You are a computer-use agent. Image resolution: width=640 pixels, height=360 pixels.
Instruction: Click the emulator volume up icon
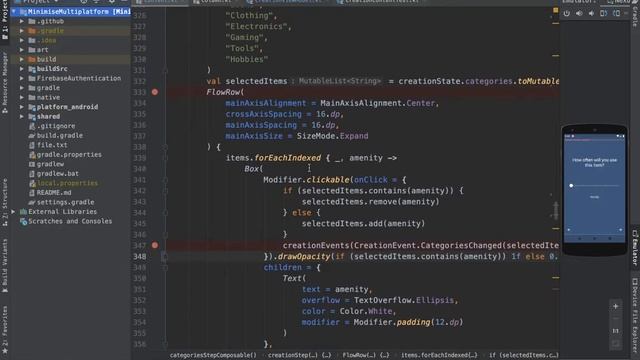pos(579,13)
